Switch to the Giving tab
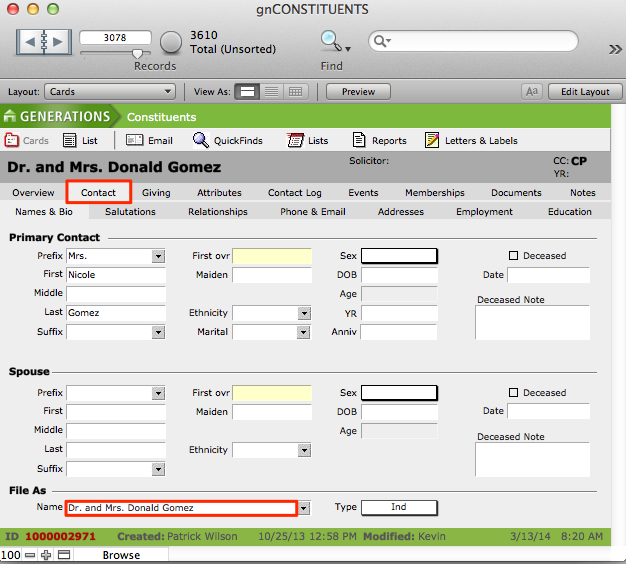The image size is (626, 564). pyautogui.click(x=156, y=193)
